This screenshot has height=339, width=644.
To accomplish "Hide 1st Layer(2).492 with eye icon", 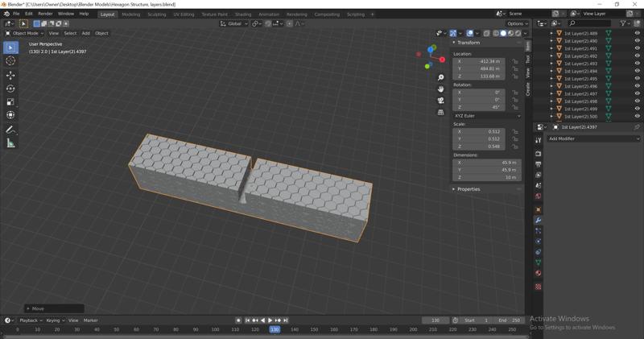I will pyautogui.click(x=637, y=56).
